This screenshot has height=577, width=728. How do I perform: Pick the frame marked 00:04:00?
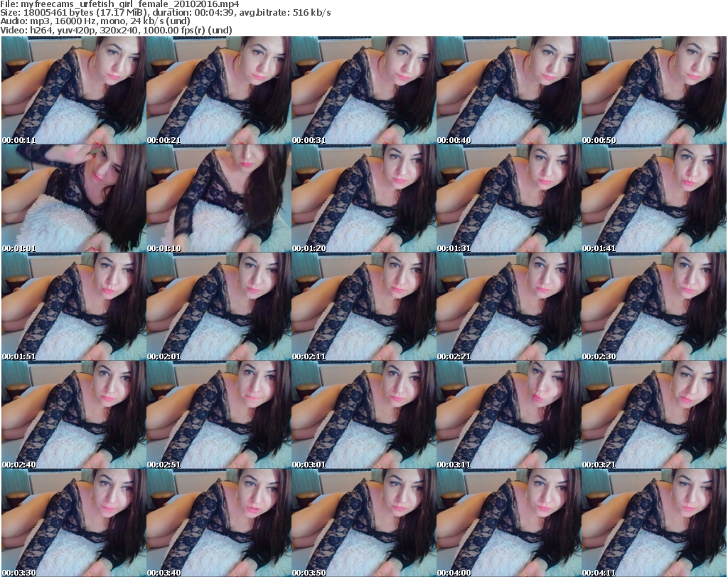(509, 523)
